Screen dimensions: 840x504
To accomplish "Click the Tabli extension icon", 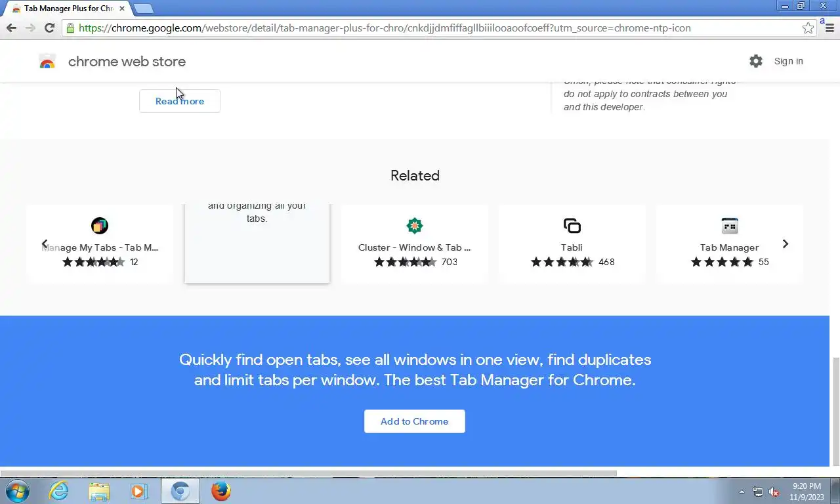I will click(572, 226).
